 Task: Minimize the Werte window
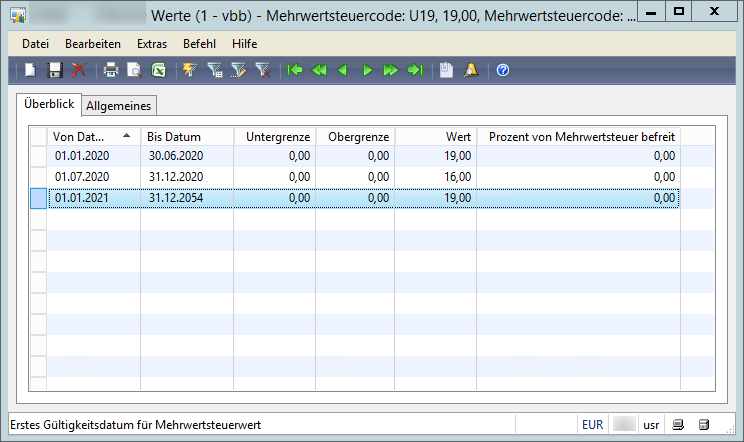pyautogui.click(x=651, y=11)
